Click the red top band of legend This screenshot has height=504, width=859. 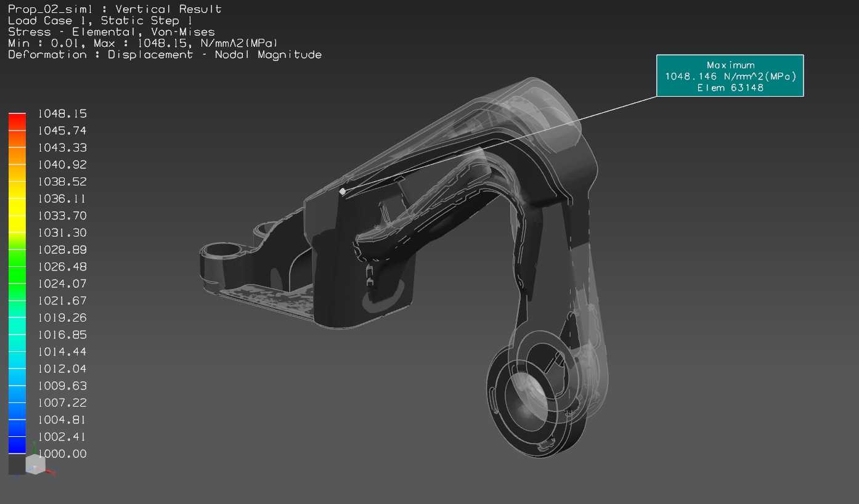(x=17, y=121)
